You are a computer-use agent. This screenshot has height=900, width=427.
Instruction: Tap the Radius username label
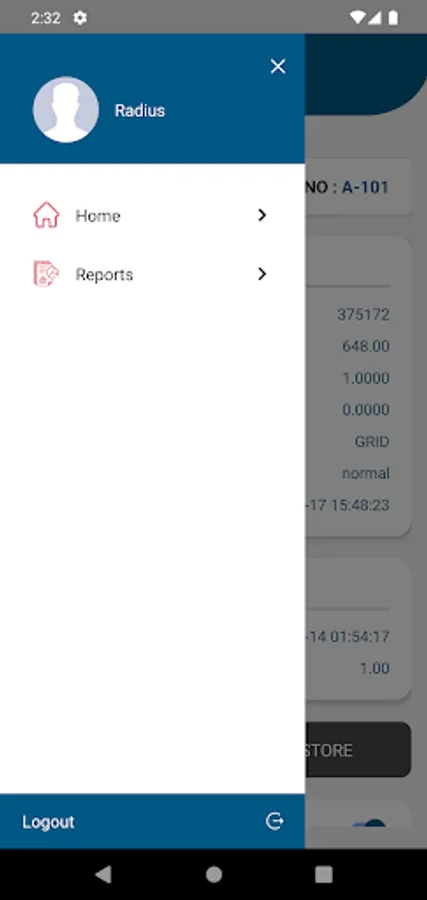[x=140, y=110]
